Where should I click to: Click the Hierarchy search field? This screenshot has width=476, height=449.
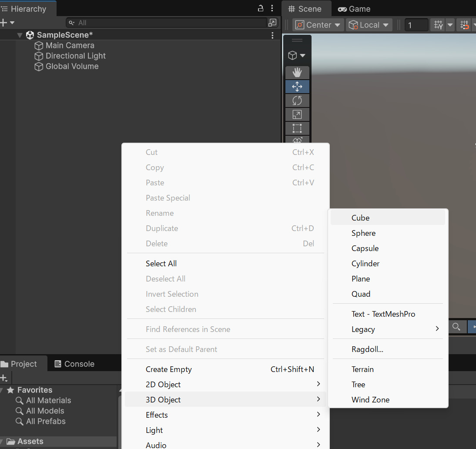(170, 23)
